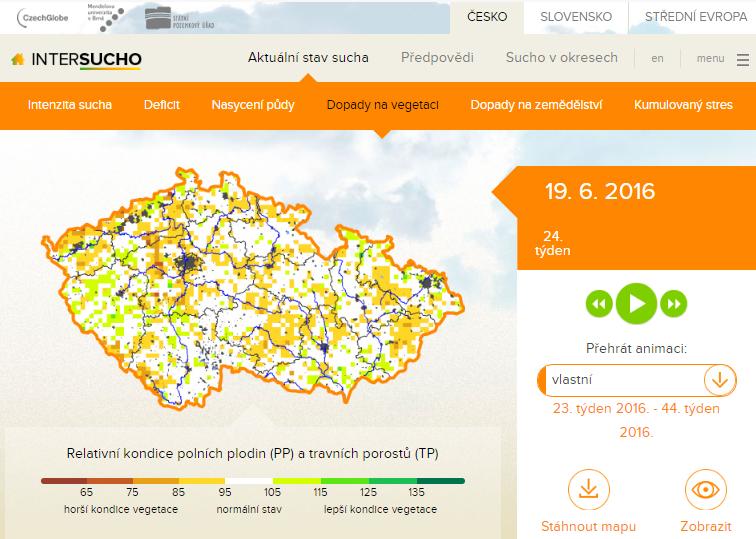Image resolution: width=756 pixels, height=539 pixels.
Task: Click the '24. týden' week label
Action: pos(553,243)
